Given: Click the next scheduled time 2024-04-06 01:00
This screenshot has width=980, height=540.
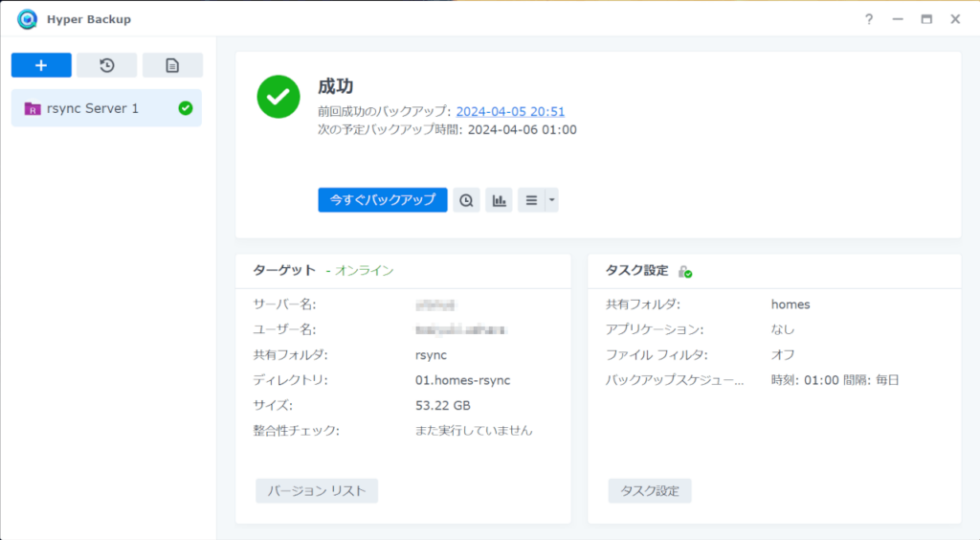Looking at the screenshot, I should coord(522,130).
